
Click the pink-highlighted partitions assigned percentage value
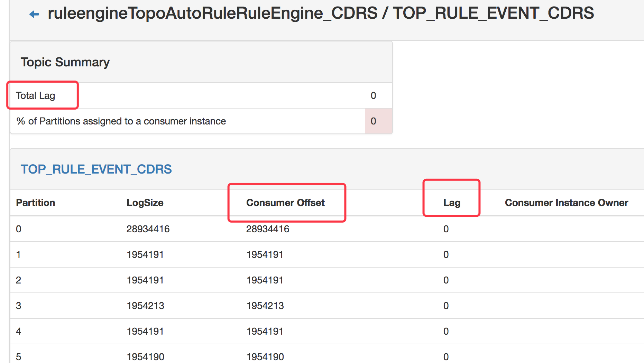coord(374,121)
